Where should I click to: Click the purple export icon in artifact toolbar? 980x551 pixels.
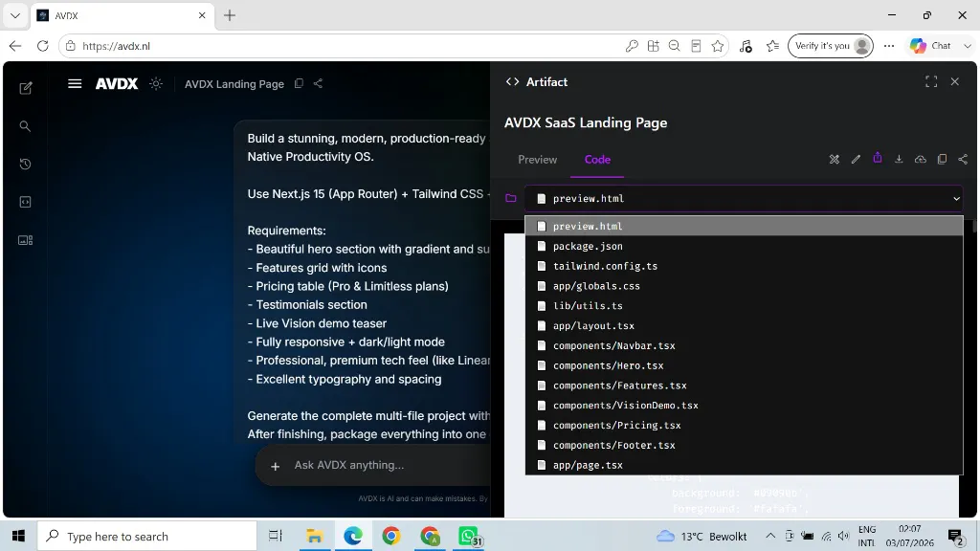(x=878, y=158)
